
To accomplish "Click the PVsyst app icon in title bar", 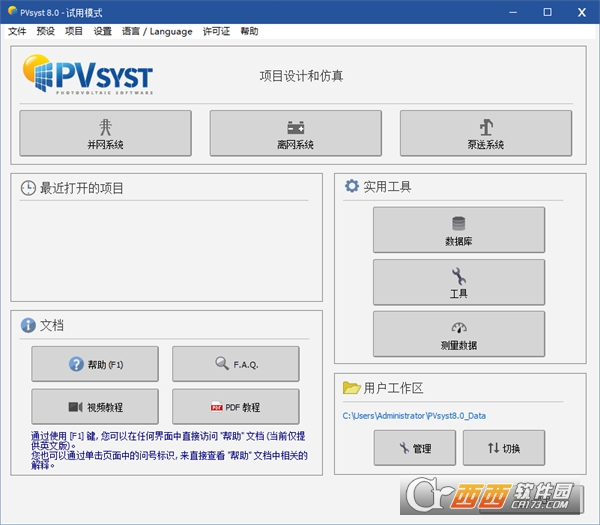I will (12, 11).
